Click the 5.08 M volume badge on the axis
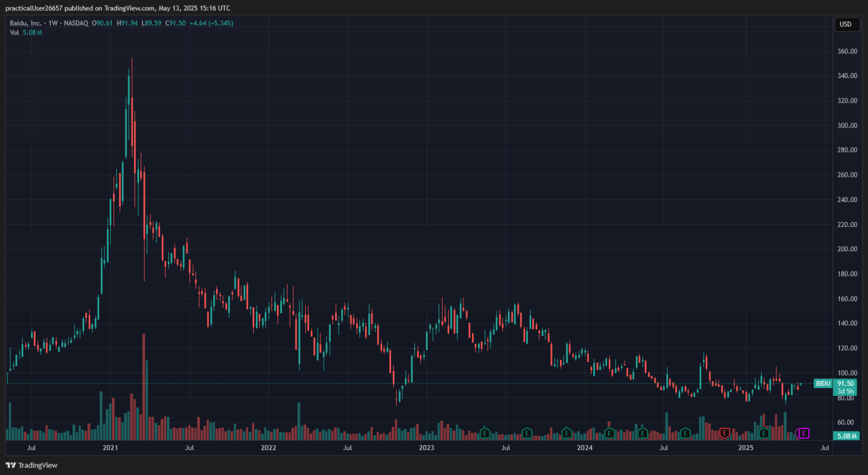The image size is (868, 475). [x=846, y=436]
